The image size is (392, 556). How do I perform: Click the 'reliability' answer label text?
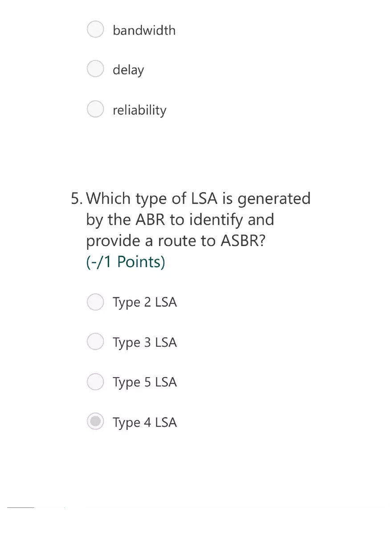tap(139, 111)
